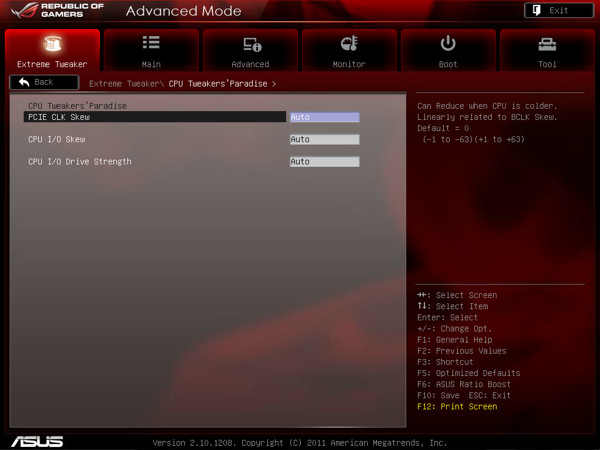The width and height of the screenshot is (600, 450).
Task: Click Extreme Tweaker in the breadcrumb path
Action: [x=124, y=83]
